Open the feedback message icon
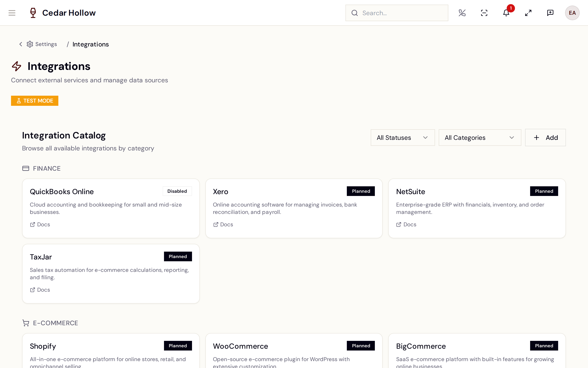 [550, 13]
